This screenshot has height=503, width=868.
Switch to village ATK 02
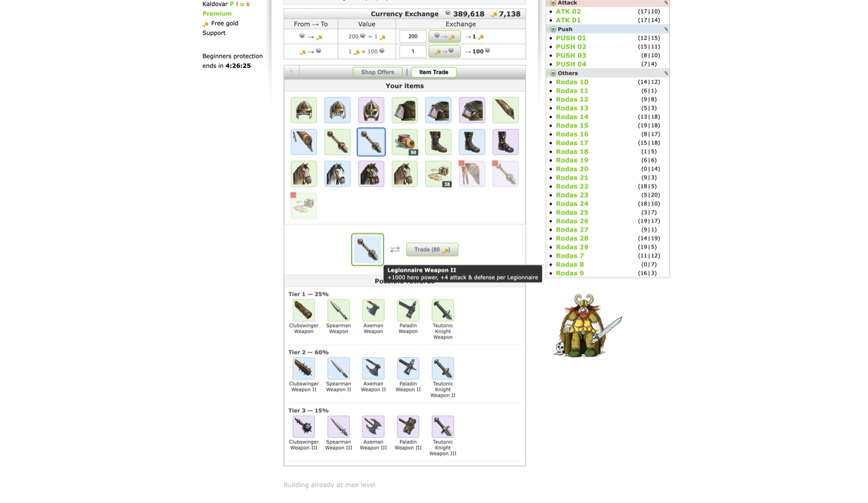pos(569,12)
